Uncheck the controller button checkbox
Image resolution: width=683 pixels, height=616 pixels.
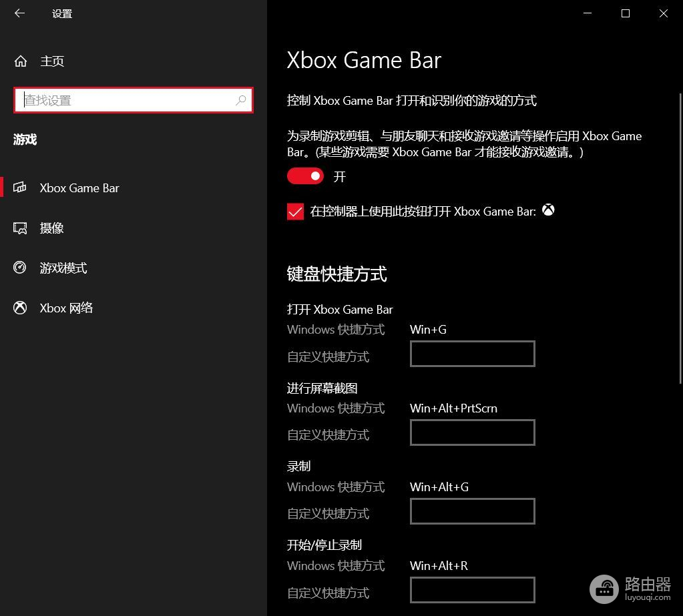pos(295,212)
